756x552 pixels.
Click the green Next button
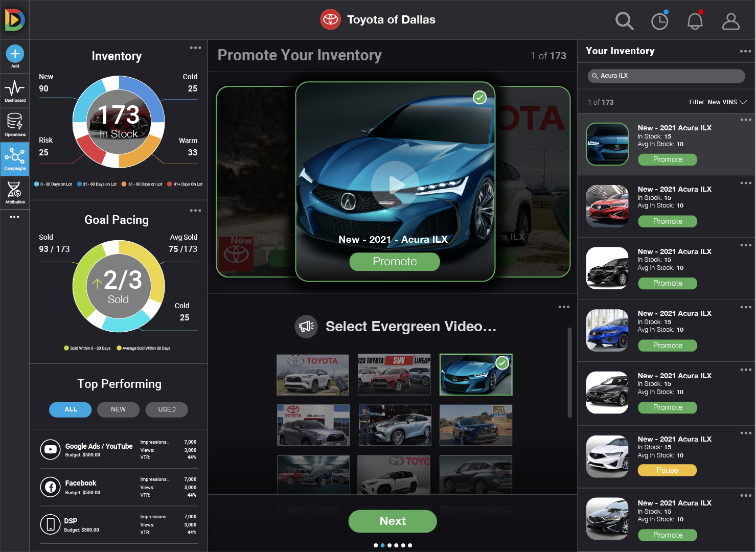coord(393,521)
